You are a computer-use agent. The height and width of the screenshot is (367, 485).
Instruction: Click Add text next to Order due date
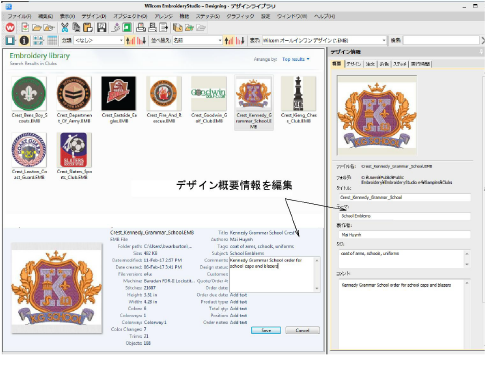(238, 295)
